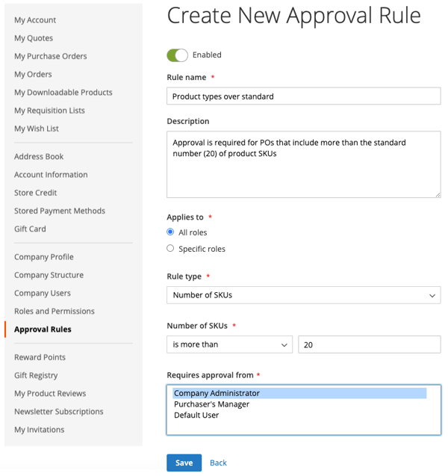Click the Back link
This screenshot has height=476, width=448.
(x=218, y=463)
